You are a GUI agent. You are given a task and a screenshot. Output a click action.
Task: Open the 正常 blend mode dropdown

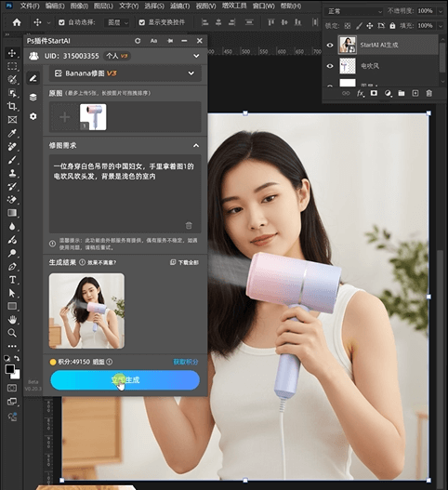[354, 11]
